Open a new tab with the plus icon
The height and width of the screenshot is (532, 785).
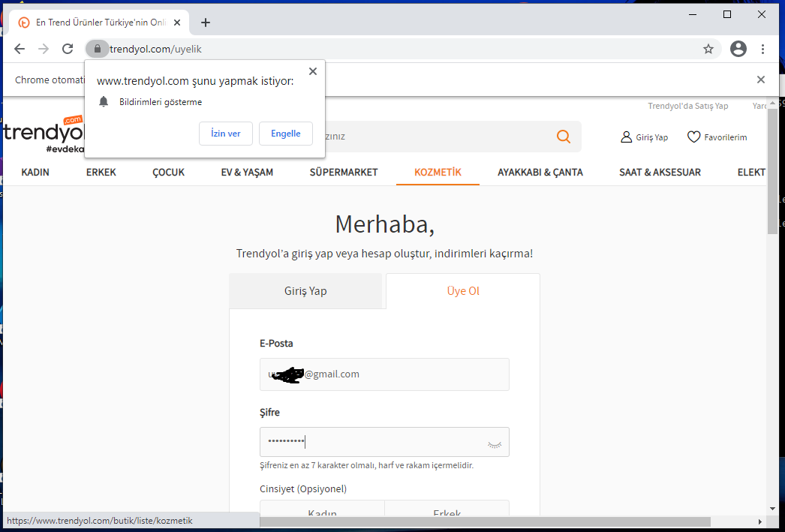click(206, 23)
